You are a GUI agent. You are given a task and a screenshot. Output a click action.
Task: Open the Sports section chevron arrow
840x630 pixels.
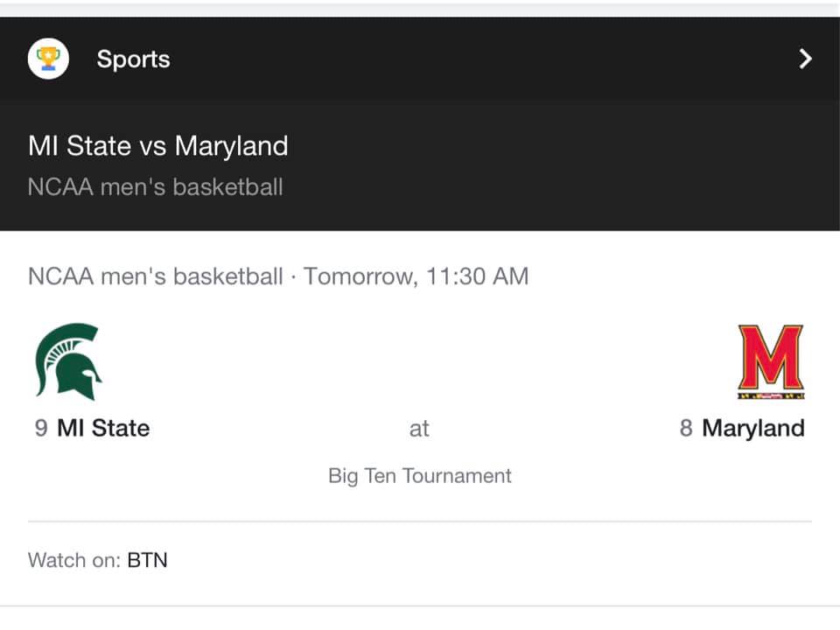click(805, 59)
